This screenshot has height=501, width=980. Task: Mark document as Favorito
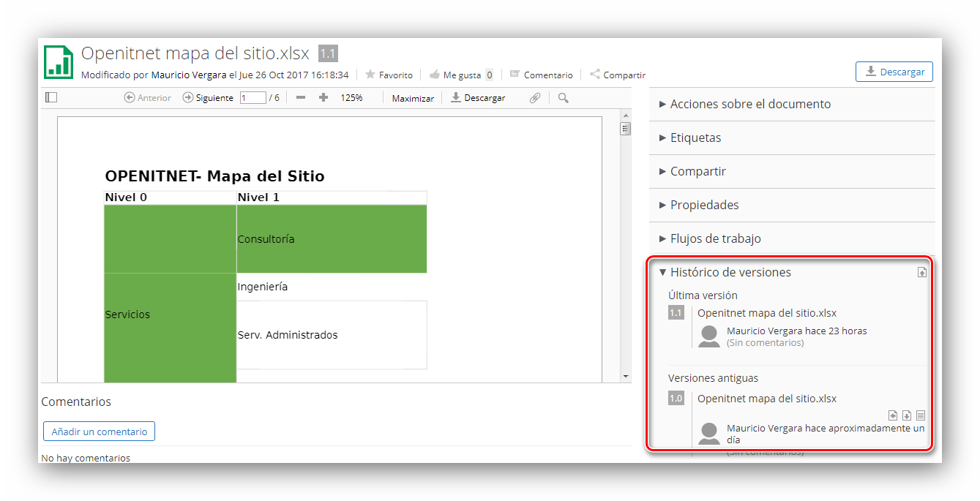[x=389, y=75]
